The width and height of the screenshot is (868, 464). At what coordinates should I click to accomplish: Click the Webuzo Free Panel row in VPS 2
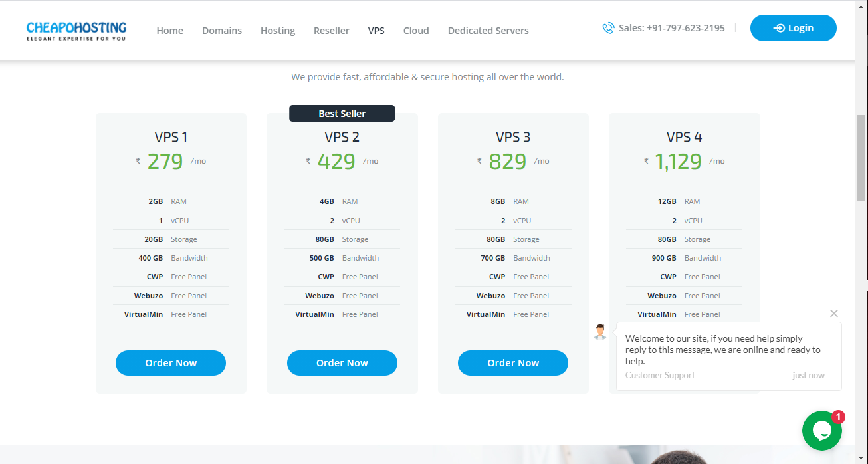(x=342, y=296)
